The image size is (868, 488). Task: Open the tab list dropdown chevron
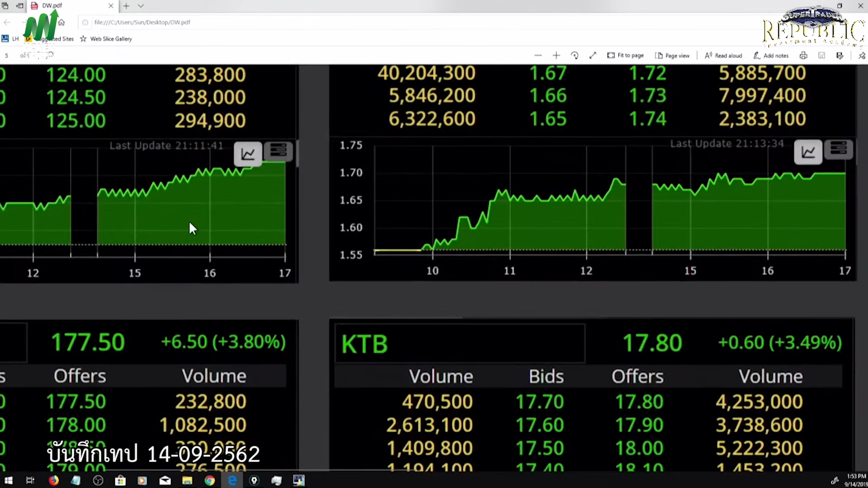[141, 6]
